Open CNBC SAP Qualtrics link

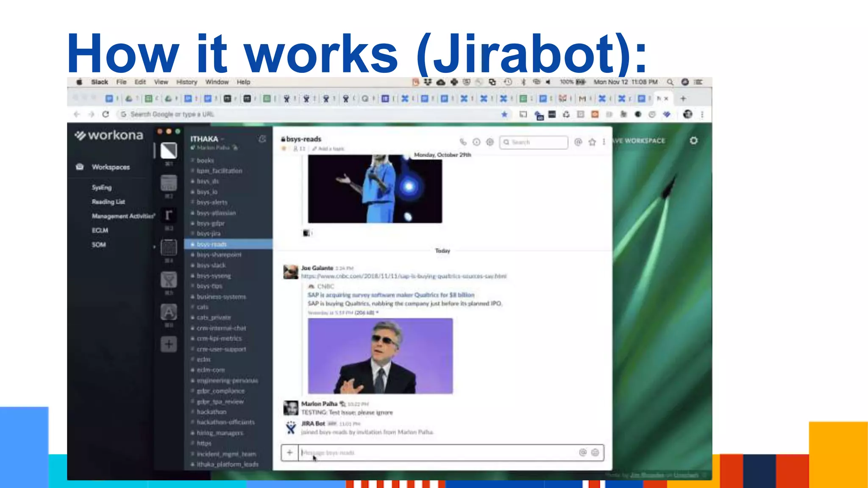(403, 276)
